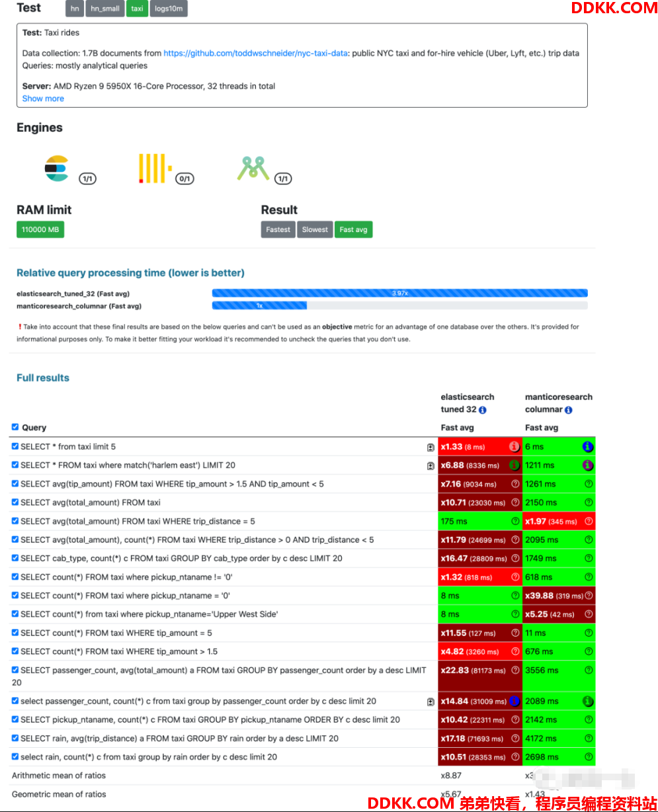The height and width of the screenshot is (812, 658).
Task: Click the Elasticsearch engine logo
Action: pyautogui.click(x=56, y=167)
